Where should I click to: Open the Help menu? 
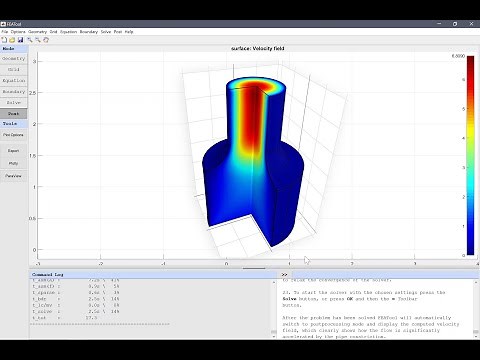pyautogui.click(x=129, y=32)
